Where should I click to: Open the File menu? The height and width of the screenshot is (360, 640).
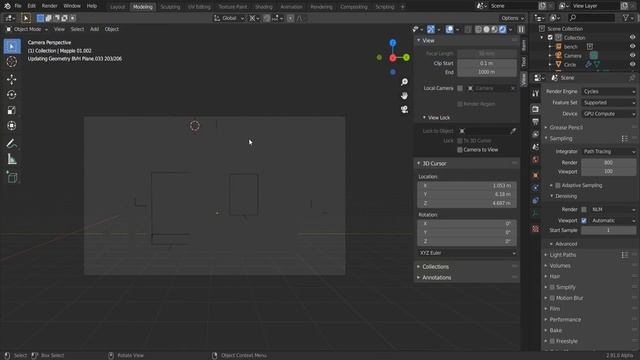[x=18, y=6]
